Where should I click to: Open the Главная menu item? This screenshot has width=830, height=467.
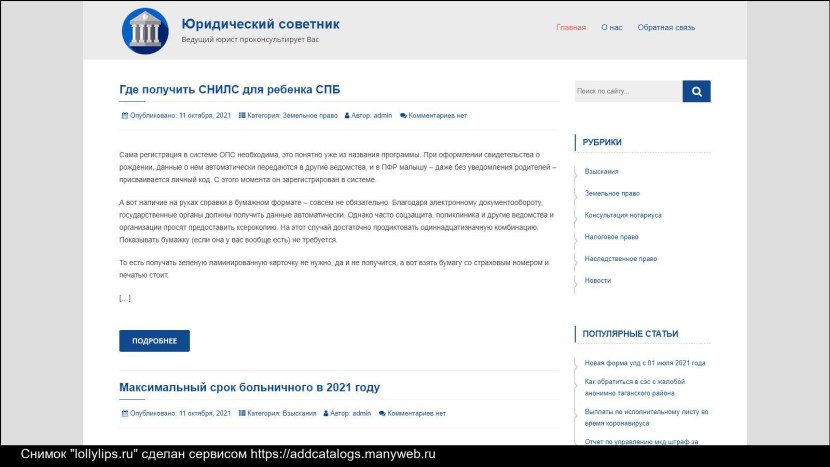pyautogui.click(x=571, y=28)
